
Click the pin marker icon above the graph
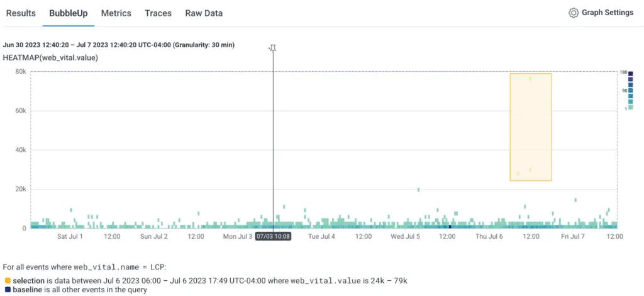(272, 48)
